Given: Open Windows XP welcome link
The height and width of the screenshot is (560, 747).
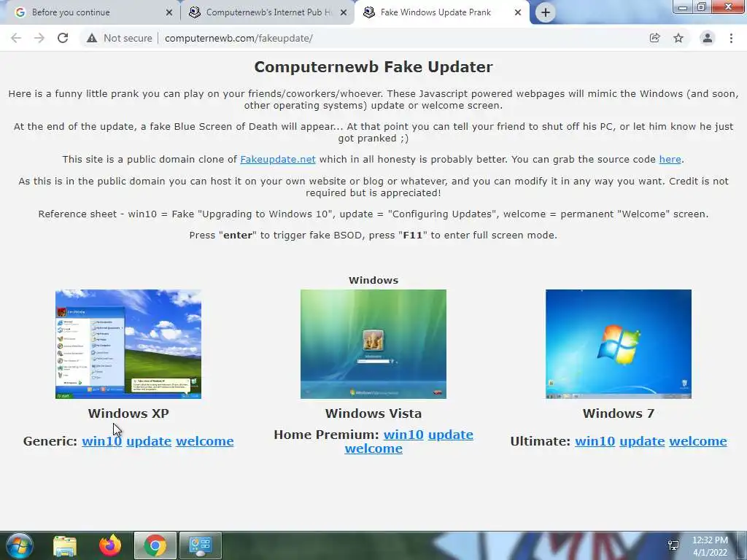Looking at the screenshot, I should click(x=205, y=441).
